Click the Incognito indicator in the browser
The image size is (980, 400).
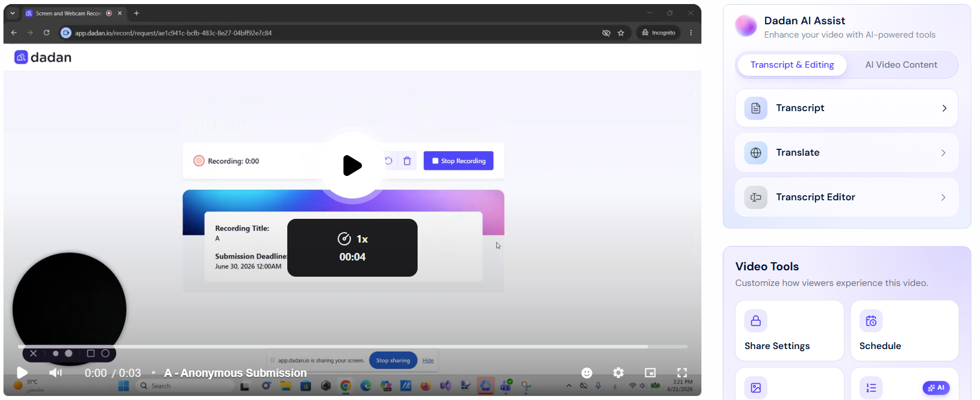[659, 33]
